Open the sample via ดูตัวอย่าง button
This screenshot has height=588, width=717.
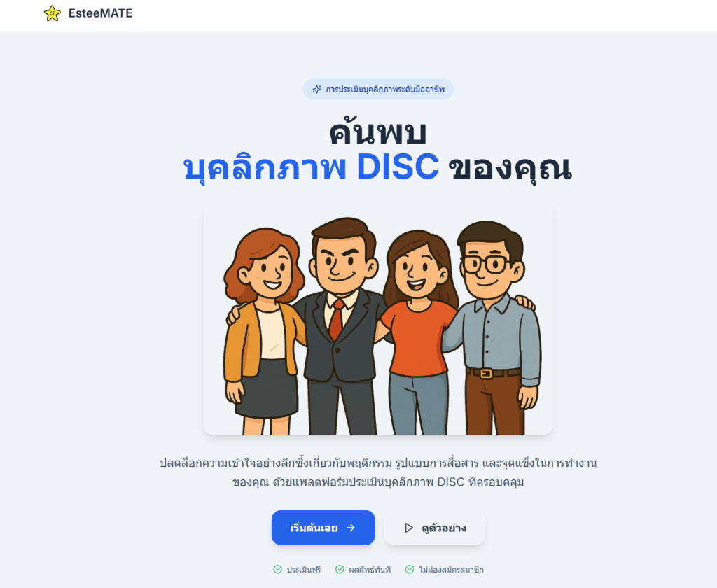[x=434, y=528]
